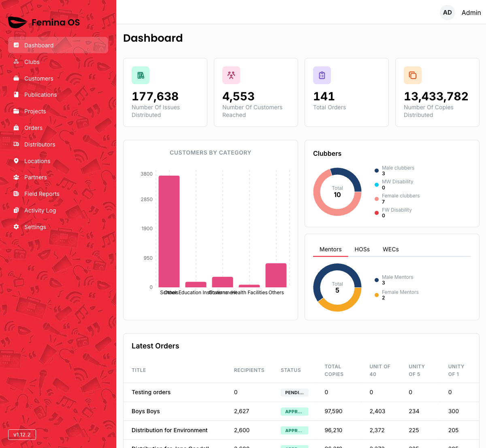This screenshot has height=448, width=486.
Task: Click the 97,590 total copies cell
Action: coord(334,411)
